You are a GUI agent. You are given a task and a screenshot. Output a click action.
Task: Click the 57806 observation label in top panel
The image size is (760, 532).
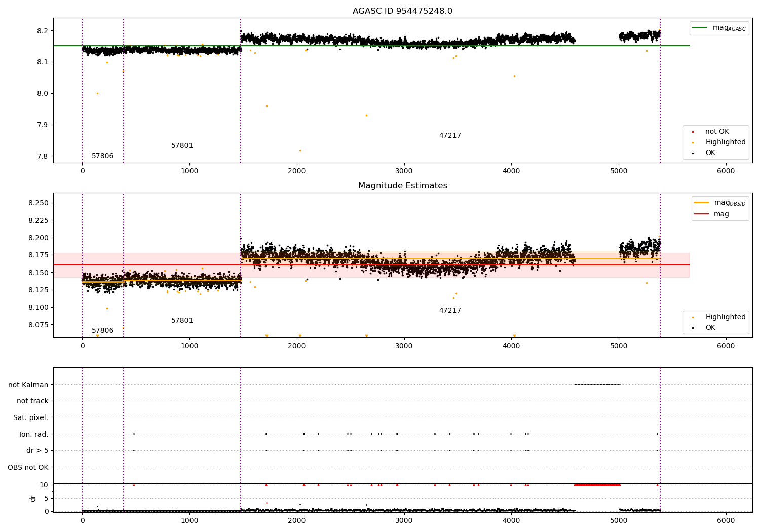click(x=102, y=156)
